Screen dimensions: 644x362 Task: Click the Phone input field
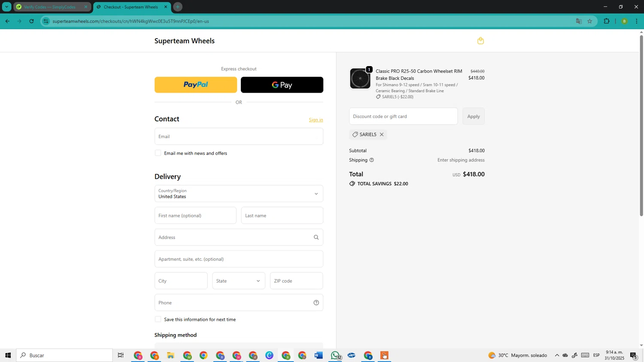(x=239, y=303)
